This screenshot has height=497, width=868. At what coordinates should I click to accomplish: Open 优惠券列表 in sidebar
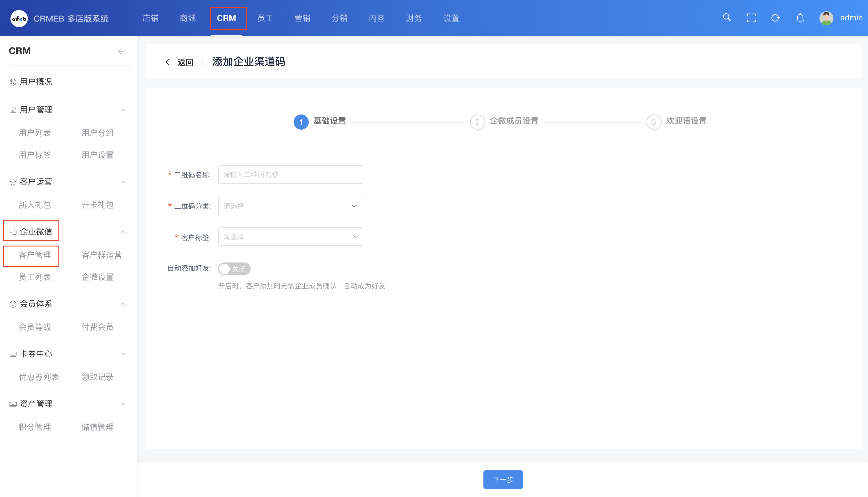point(39,377)
